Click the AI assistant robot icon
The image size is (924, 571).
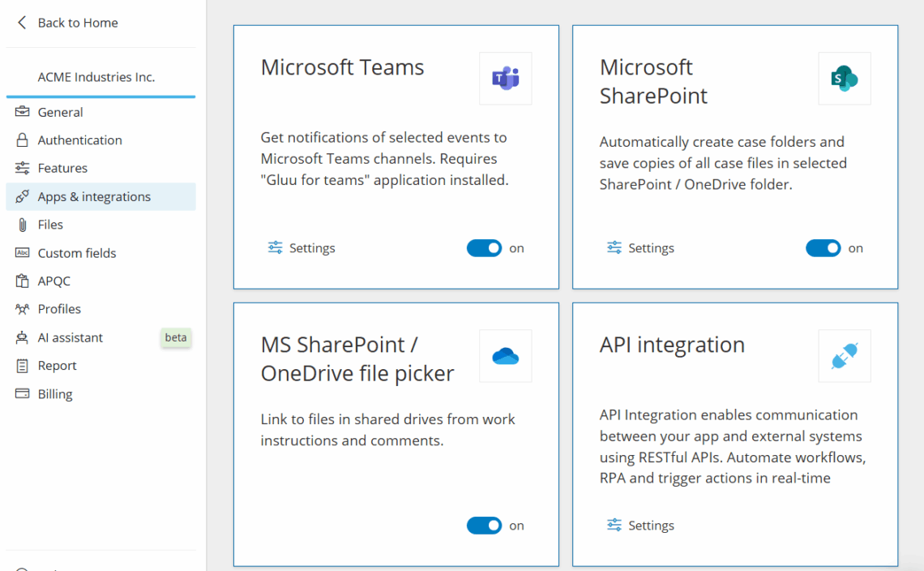[23, 337]
